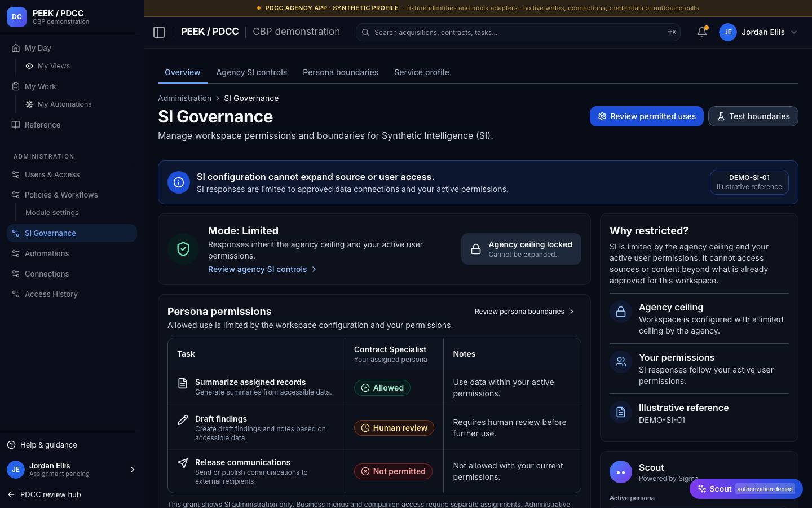Click the JE avatar in top bar
The width and height of the screenshot is (812, 508).
[x=728, y=32]
